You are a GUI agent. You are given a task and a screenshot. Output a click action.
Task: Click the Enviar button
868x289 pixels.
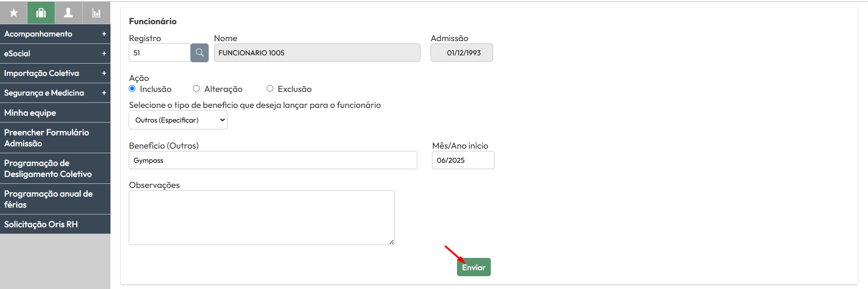point(474,267)
